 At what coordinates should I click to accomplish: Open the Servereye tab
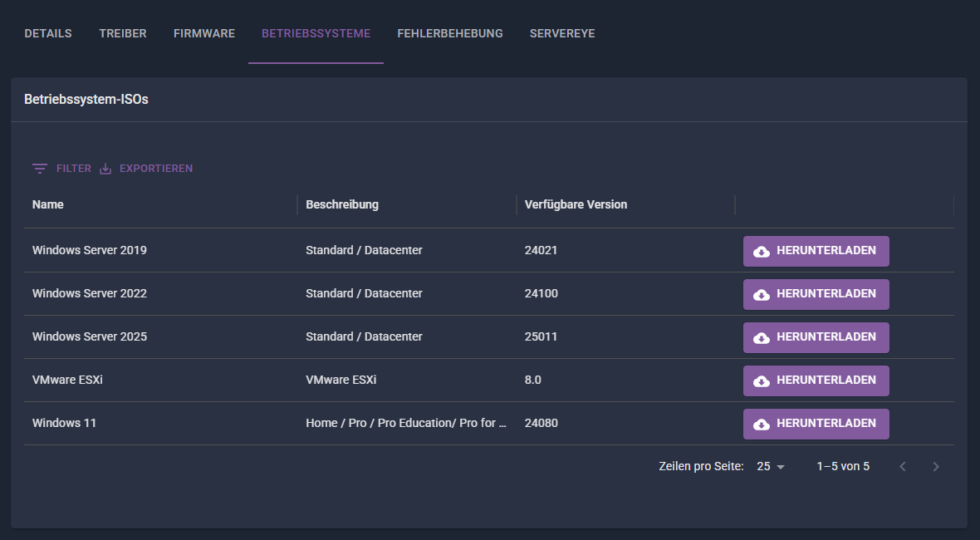point(562,34)
